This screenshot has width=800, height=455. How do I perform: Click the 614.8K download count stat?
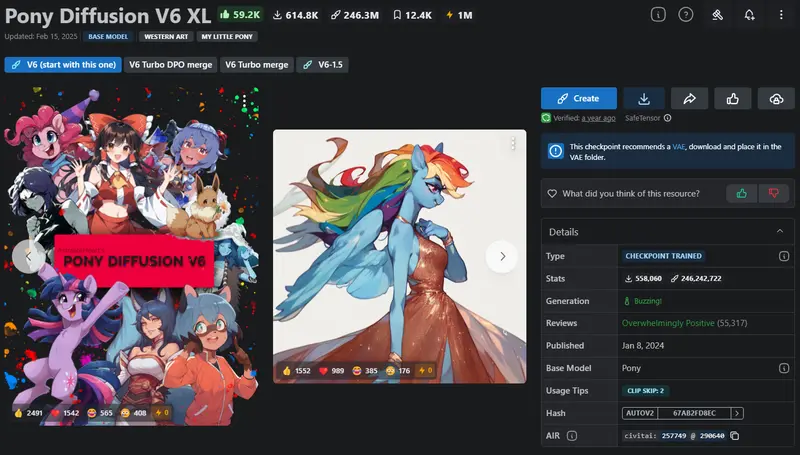(295, 15)
